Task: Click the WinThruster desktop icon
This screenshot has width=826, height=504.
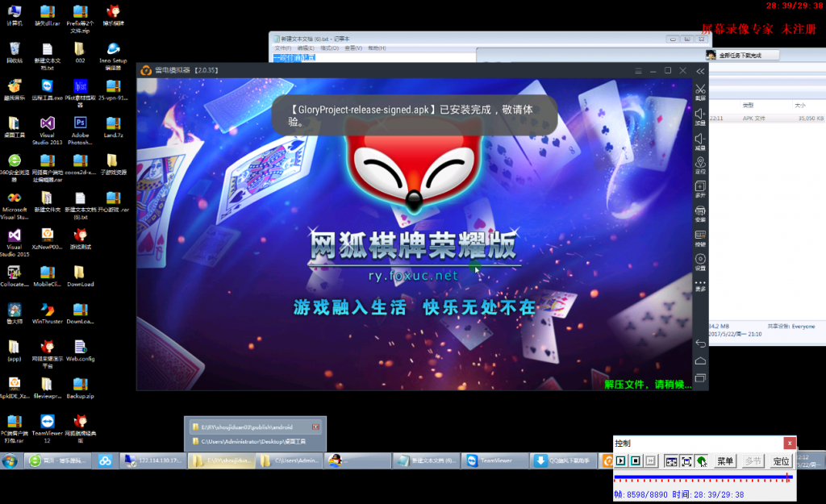Action: tap(48, 314)
